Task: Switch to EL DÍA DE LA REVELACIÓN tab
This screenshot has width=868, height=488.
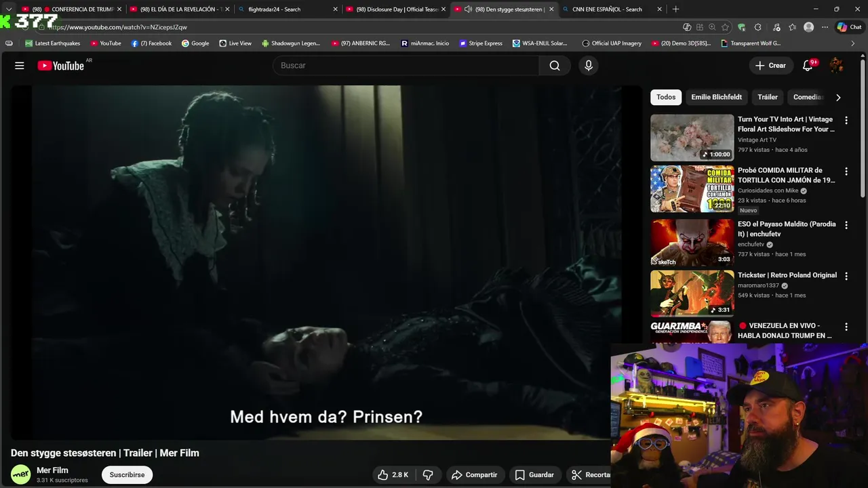Action: (x=180, y=9)
